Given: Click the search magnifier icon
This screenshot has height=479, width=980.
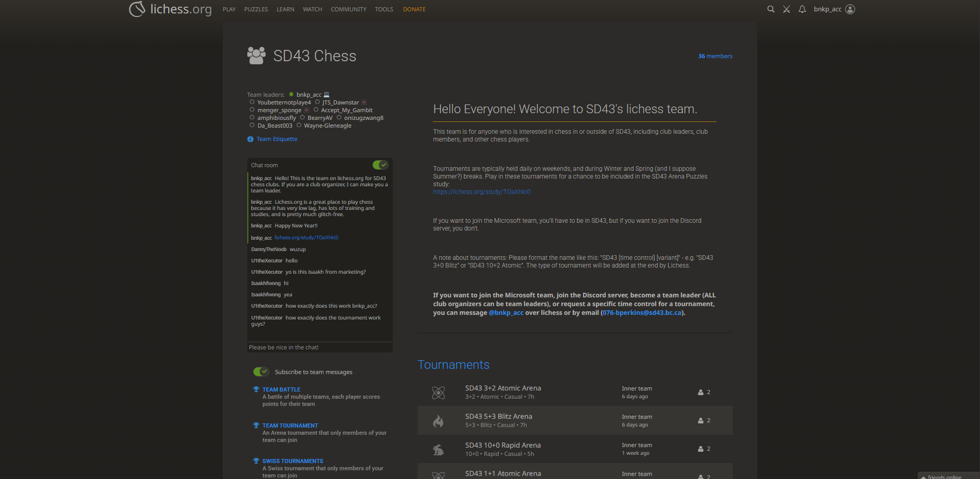Looking at the screenshot, I should click(771, 9).
